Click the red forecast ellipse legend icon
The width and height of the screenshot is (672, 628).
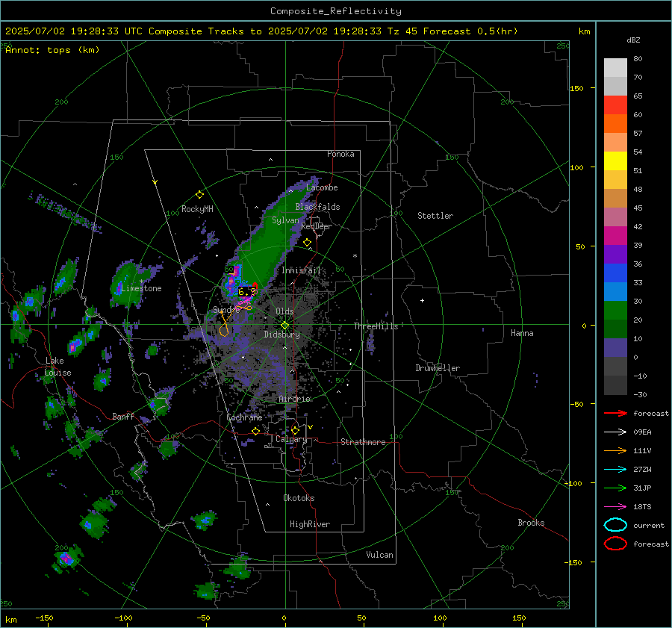(x=615, y=544)
